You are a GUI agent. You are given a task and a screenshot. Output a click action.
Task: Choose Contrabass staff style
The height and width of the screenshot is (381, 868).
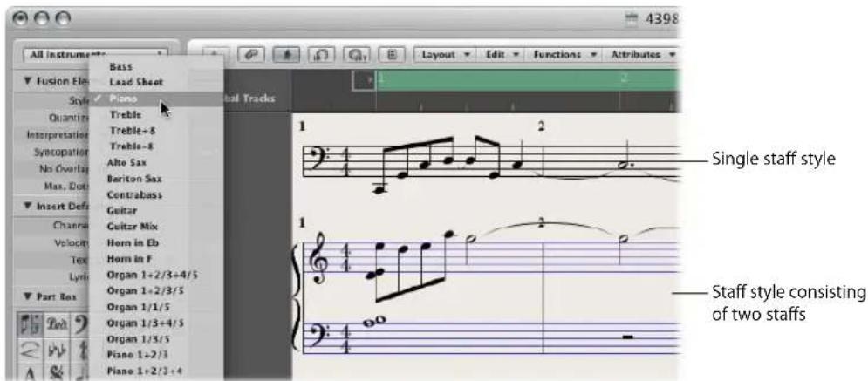click(155, 195)
